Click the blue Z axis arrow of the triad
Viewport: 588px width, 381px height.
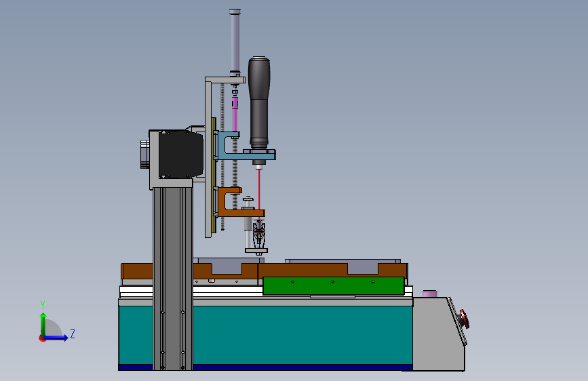56,338
